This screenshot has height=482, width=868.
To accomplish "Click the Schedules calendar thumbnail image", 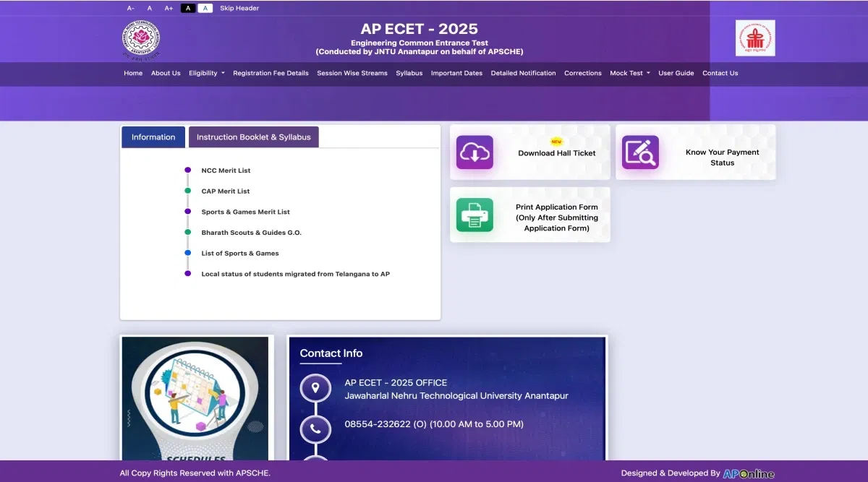I will [x=197, y=398].
